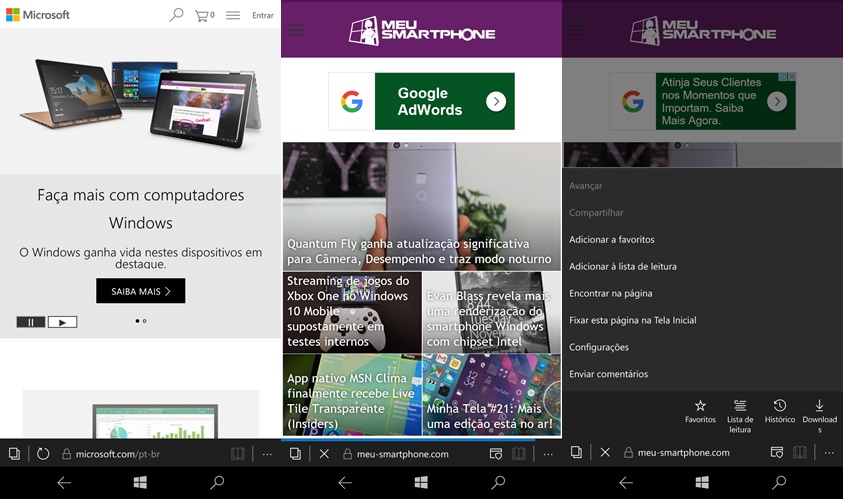The height and width of the screenshot is (499, 843).
Task: Open the shopping cart icon on Microsoft site
Action: tap(204, 16)
